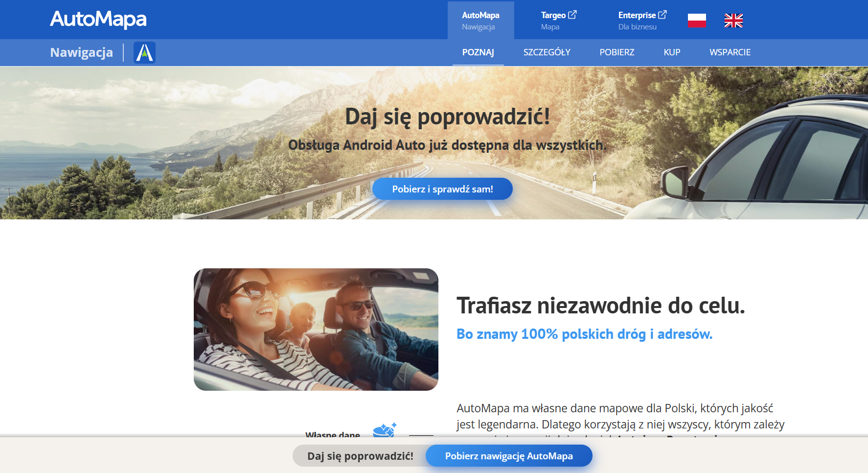Click the Bo znamy 100% polskich dróg subtitle
Image resolution: width=868 pixels, height=473 pixels.
click(584, 334)
